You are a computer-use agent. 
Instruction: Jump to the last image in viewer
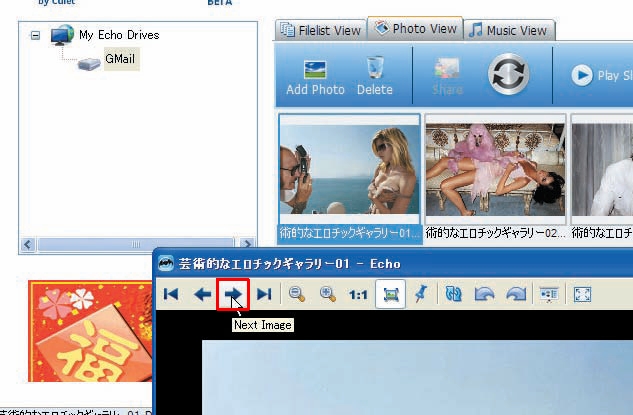click(264, 294)
